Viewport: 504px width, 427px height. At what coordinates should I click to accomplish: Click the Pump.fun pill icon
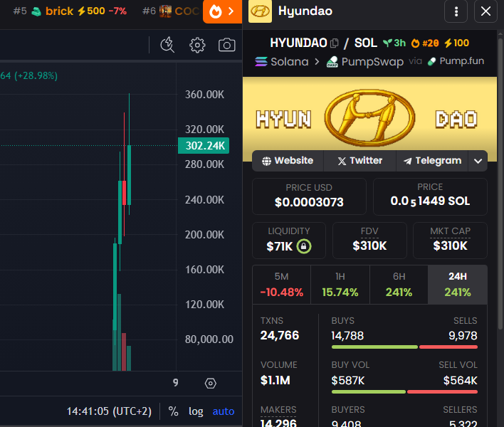point(431,61)
